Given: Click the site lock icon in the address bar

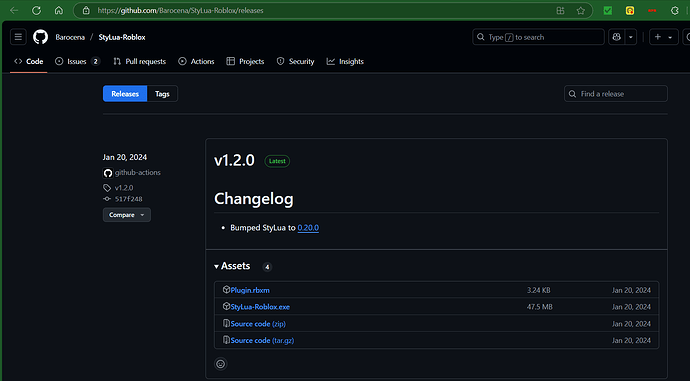Looking at the screenshot, I should (86, 11).
